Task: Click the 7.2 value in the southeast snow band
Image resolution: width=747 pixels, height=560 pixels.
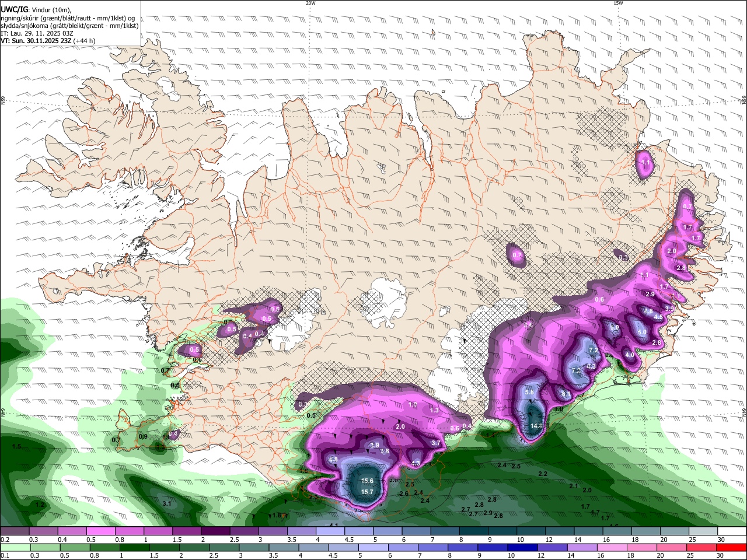Action: 594,350
